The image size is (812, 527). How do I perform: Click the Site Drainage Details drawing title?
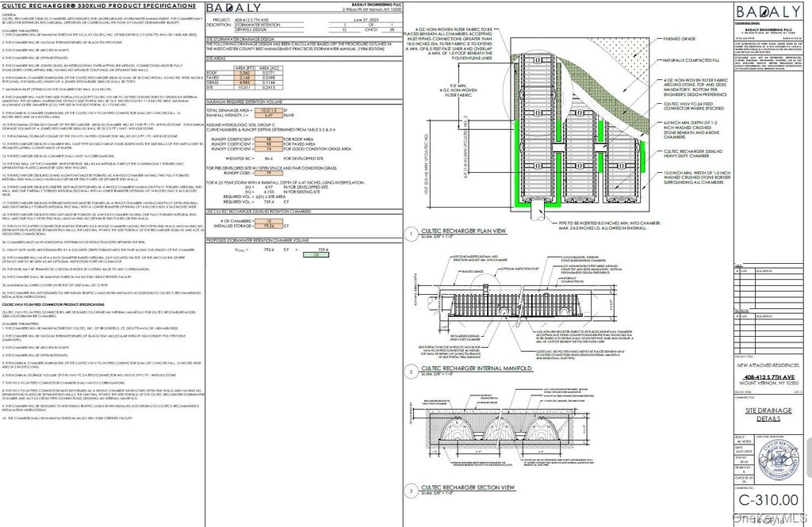[x=768, y=414]
